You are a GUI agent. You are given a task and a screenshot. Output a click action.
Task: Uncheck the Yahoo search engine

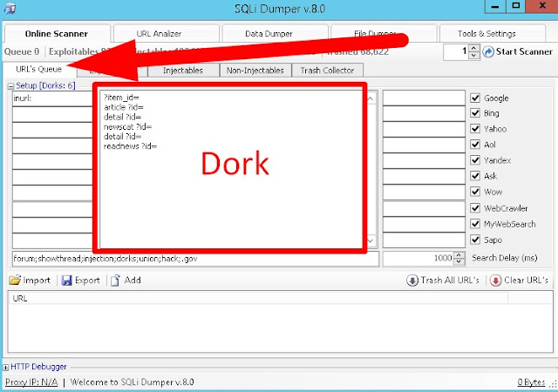(475, 128)
